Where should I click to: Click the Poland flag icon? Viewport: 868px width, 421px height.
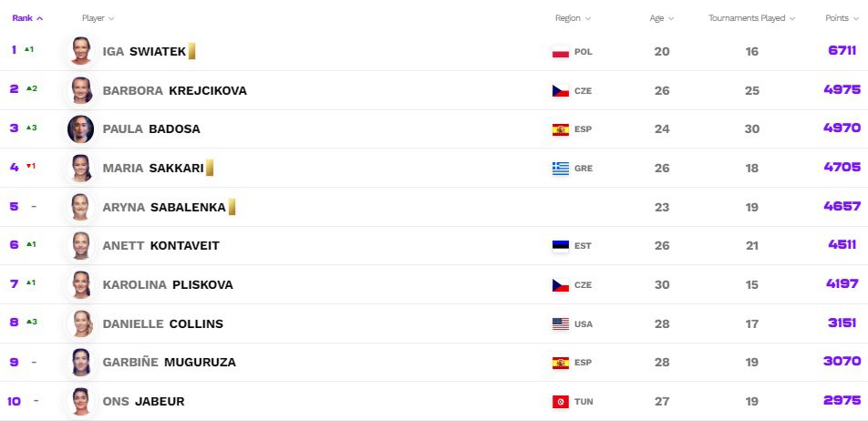[x=560, y=52]
